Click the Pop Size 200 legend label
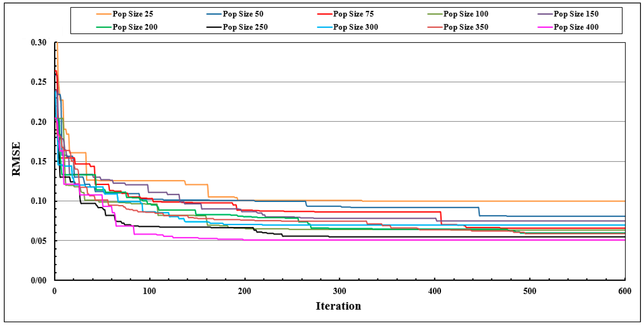644x325 pixels. [135, 27]
